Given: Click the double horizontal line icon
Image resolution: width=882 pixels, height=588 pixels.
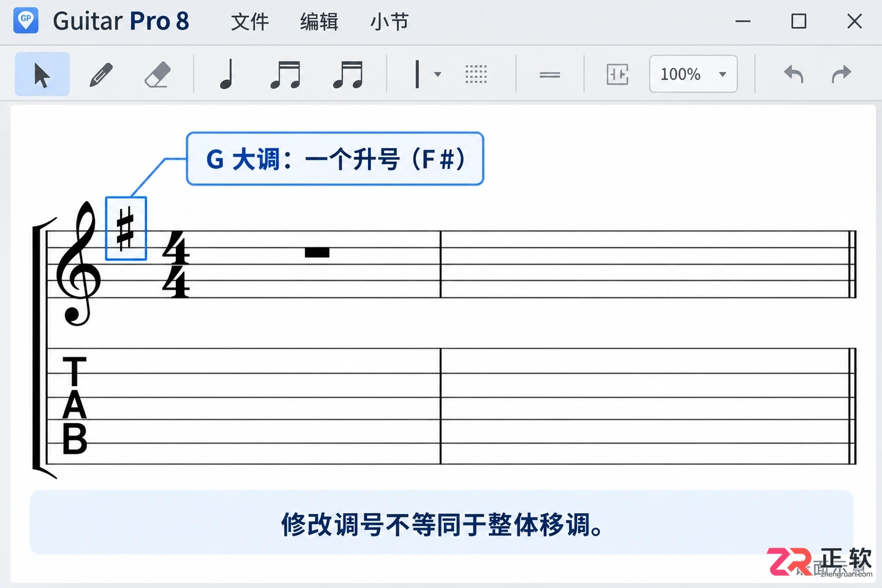Looking at the screenshot, I should pos(550,75).
